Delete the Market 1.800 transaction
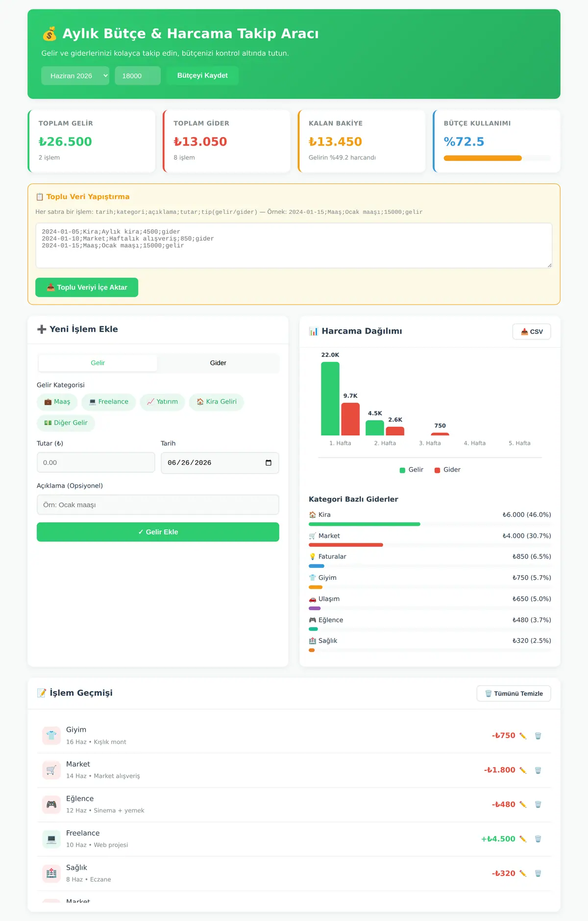The height and width of the screenshot is (921, 588). (538, 770)
